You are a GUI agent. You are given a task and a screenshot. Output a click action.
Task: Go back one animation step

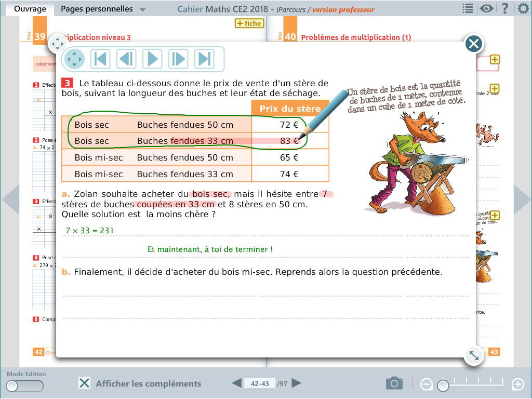pos(126,59)
